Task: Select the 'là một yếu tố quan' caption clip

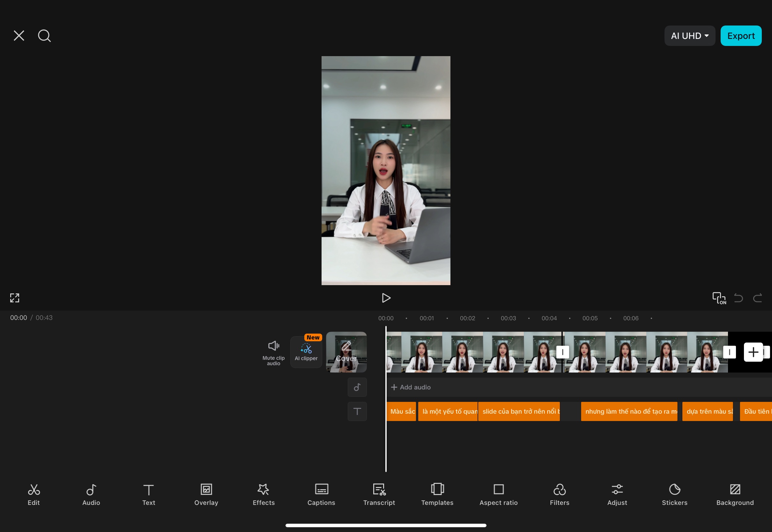Action: [x=448, y=411]
